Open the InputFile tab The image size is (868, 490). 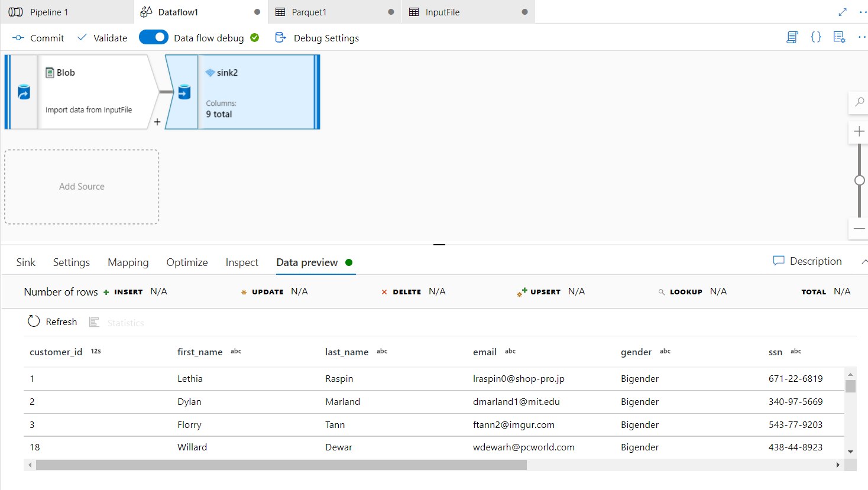pos(468,12)
